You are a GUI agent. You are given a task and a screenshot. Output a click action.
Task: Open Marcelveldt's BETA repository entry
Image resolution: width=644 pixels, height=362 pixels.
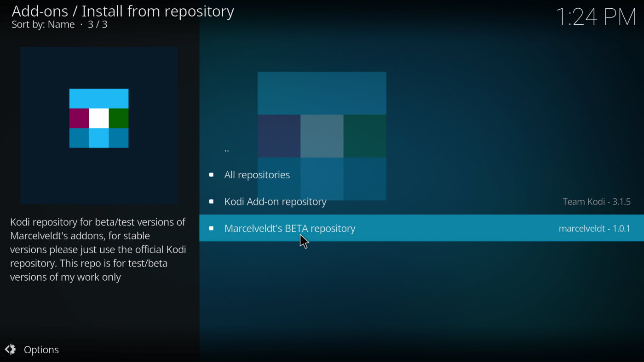(421, 228)
